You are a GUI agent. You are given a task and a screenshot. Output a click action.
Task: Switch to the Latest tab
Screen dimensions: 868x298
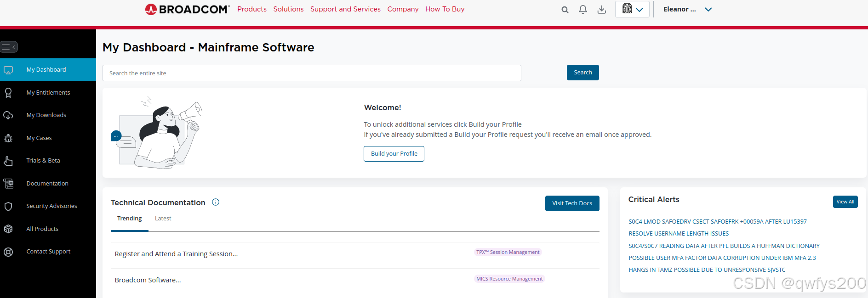(x=163, y=219)
